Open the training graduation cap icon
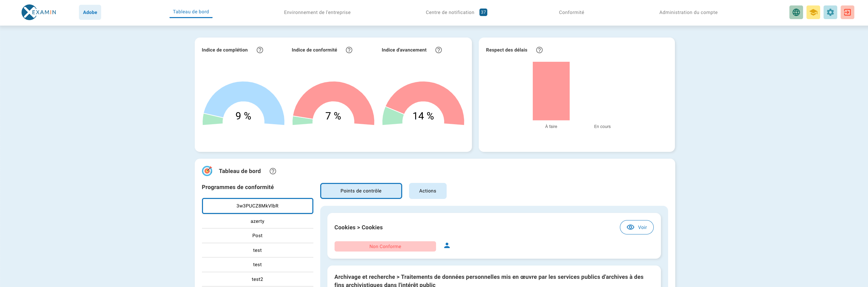 (813, 12)
